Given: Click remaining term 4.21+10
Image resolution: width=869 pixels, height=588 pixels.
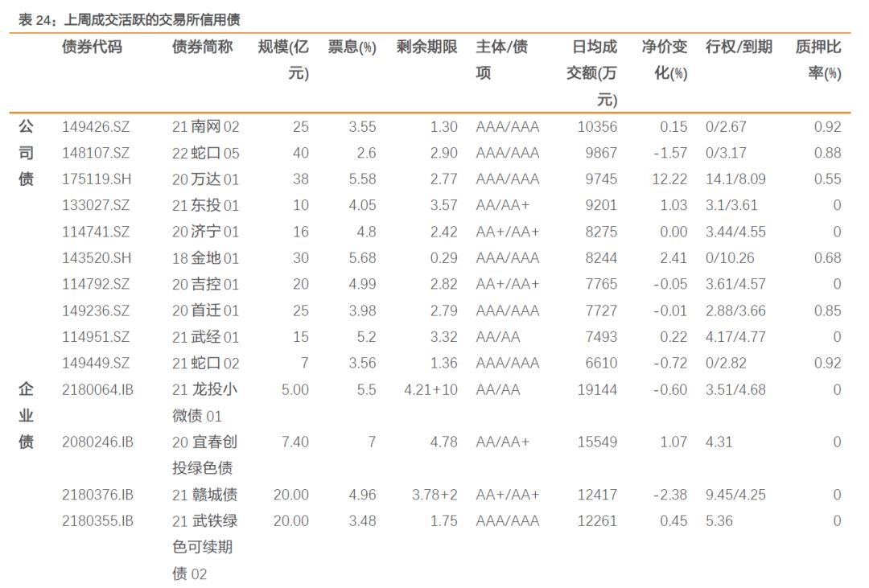Looking at the screenshot, I should (430, 389).
